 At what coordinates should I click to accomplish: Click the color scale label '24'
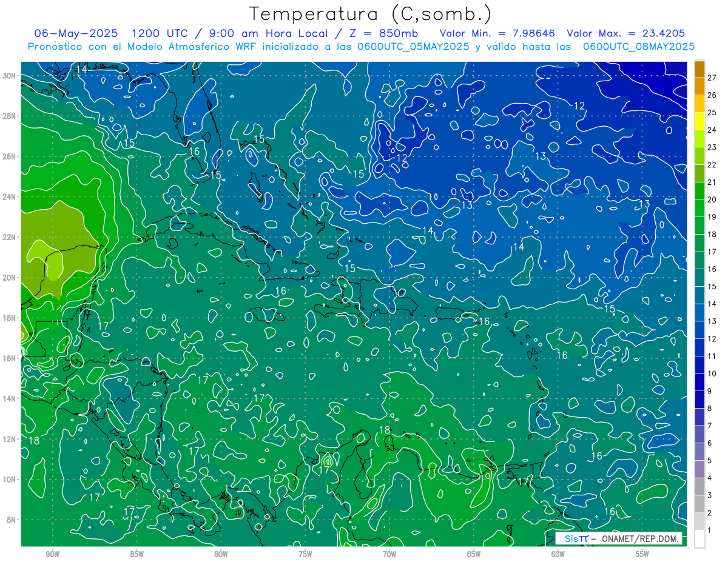point(712,130)
